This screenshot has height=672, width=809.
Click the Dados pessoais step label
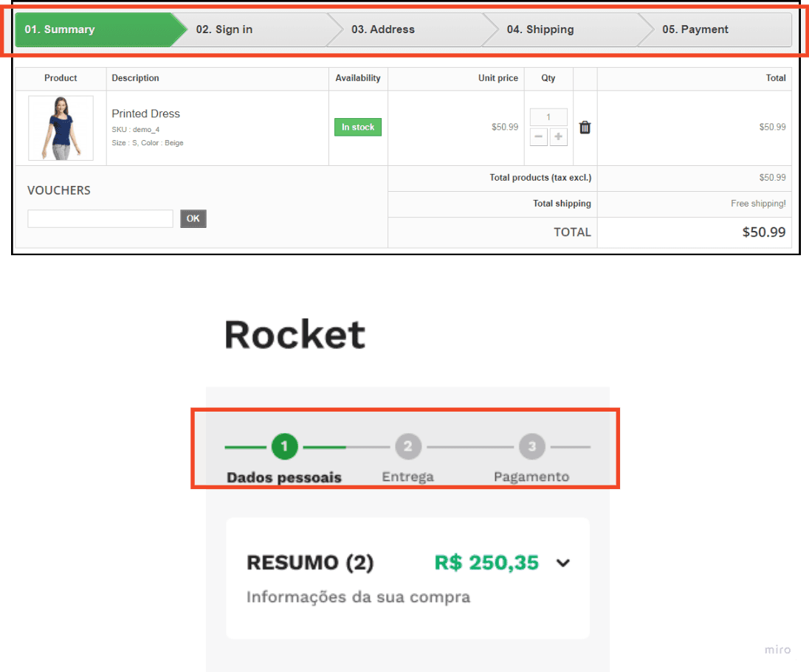point(284,477)
